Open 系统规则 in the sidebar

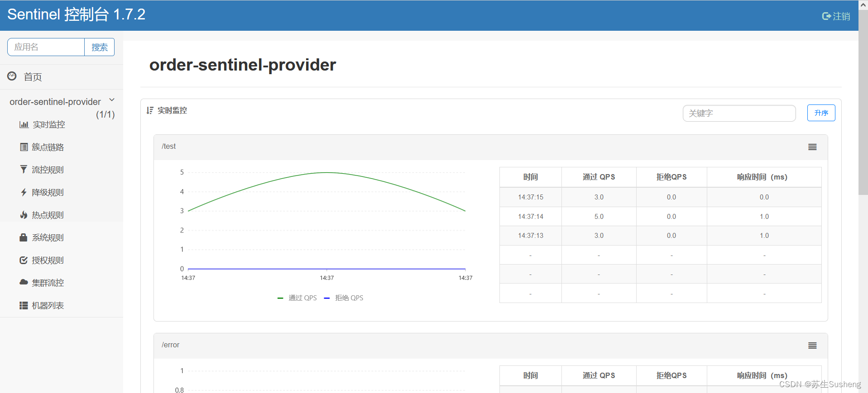[48, 237]
